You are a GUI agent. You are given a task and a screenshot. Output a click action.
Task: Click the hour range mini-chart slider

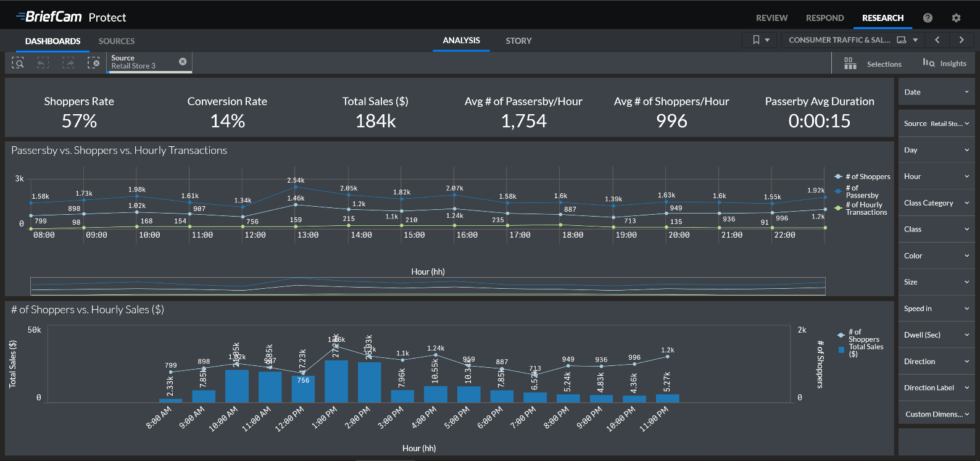tap(428, 286)
